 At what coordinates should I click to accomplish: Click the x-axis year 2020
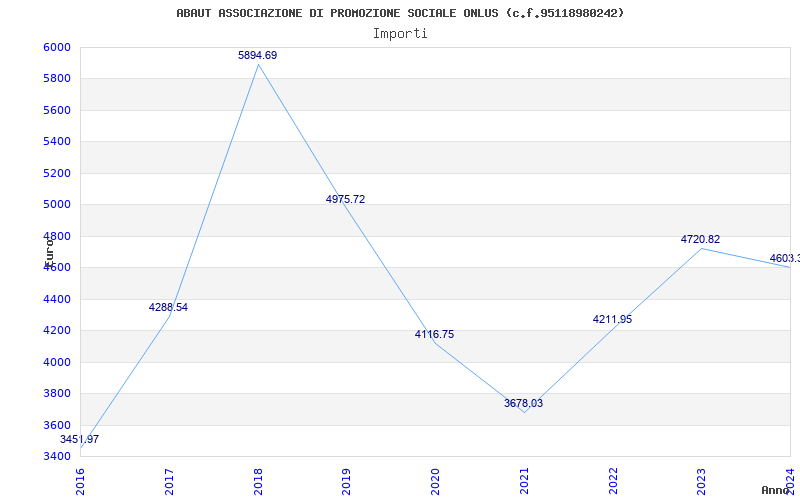[x=435, y=482]
